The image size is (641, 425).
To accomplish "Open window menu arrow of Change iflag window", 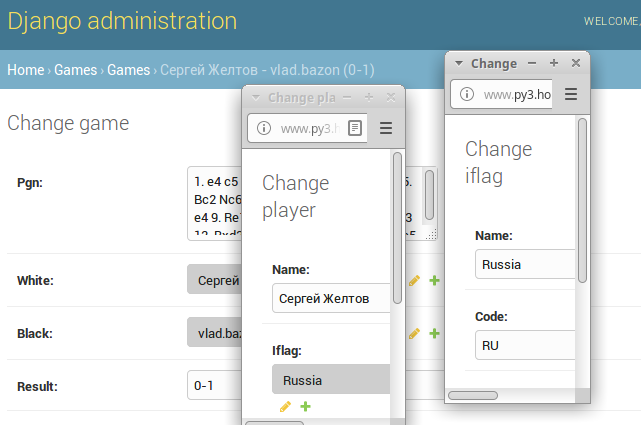I will [459, 63].
